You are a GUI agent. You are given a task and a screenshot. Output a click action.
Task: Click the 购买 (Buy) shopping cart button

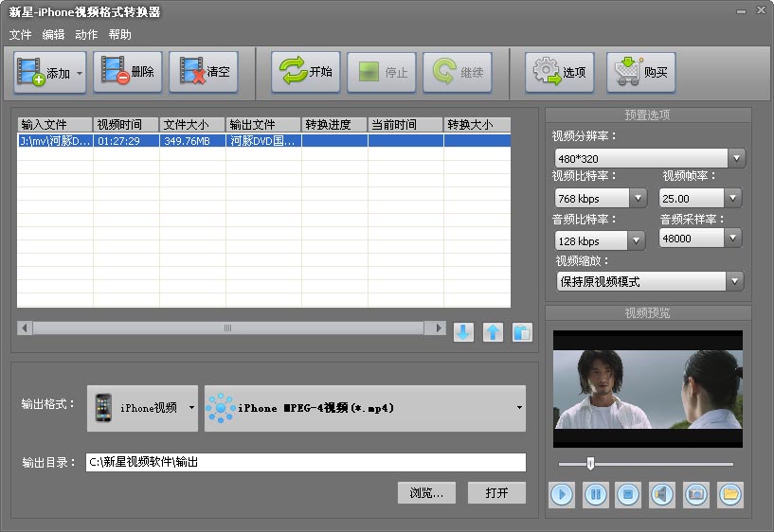pyautogui.click(x=640, y=72)
